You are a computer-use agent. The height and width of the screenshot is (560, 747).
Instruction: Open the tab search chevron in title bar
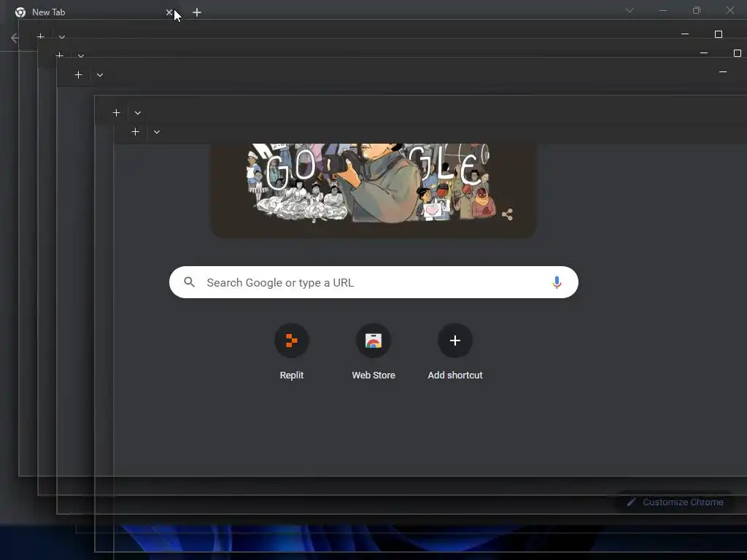coord(630,10)
